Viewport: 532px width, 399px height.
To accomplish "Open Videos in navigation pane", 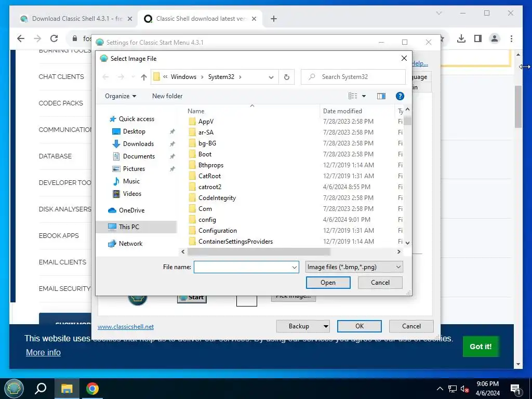I will [x=132, y=194].
